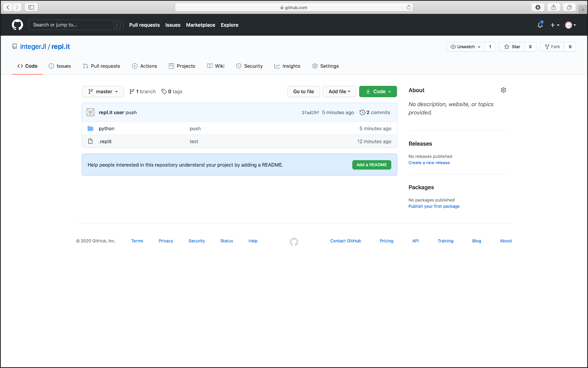Click the repository icon beside integerJI

tap(15, 47)
